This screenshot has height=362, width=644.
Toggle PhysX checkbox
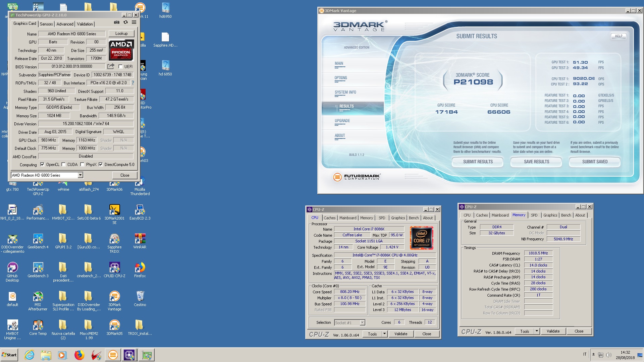[82, 164]
